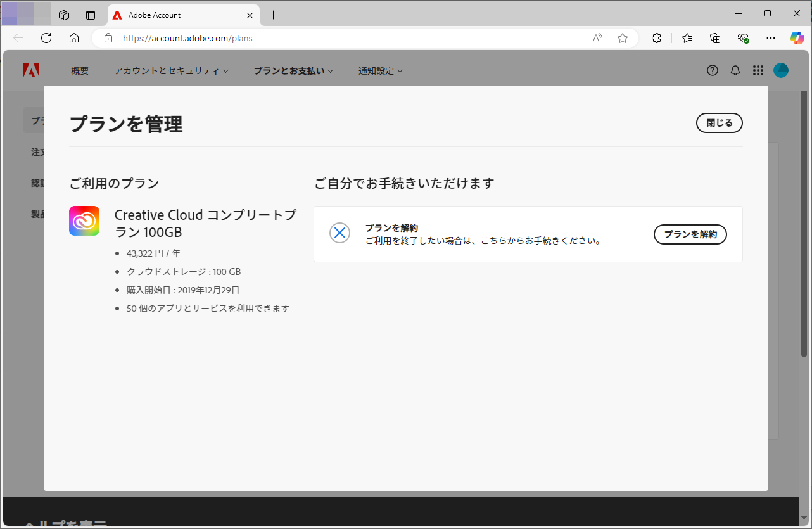The width and height of the screenshot is (812, 529).
Task: Click Creative Cloud コンプリートプラン title
Action: coord(205,224)
